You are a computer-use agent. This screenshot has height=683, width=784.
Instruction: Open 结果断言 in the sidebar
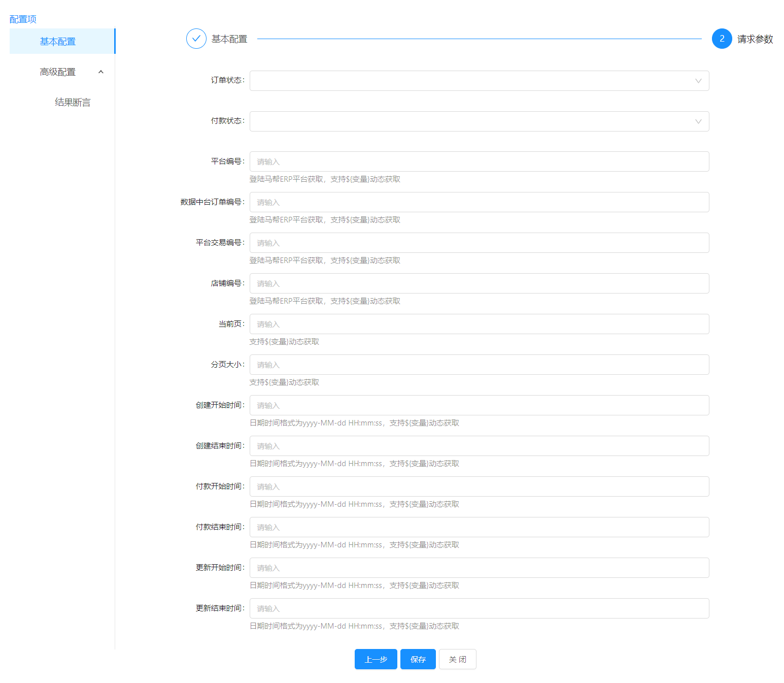[x=73, y=103]
